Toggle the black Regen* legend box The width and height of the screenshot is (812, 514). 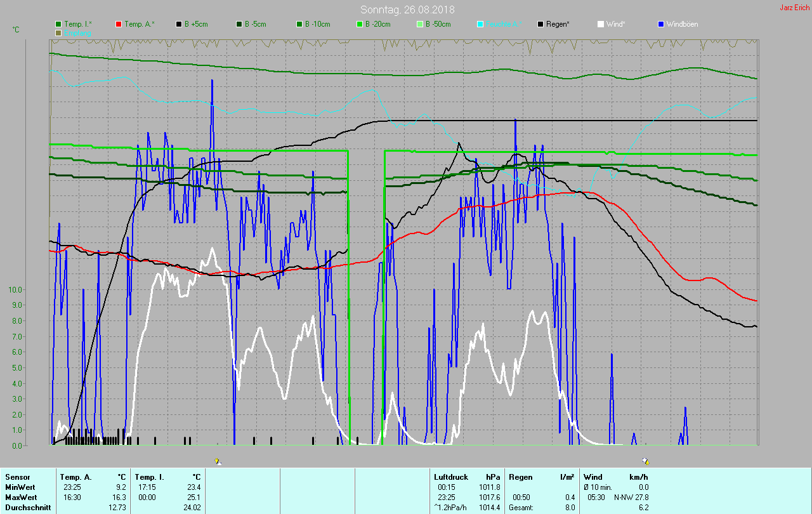pyautogui.click(x=540, y=24)
